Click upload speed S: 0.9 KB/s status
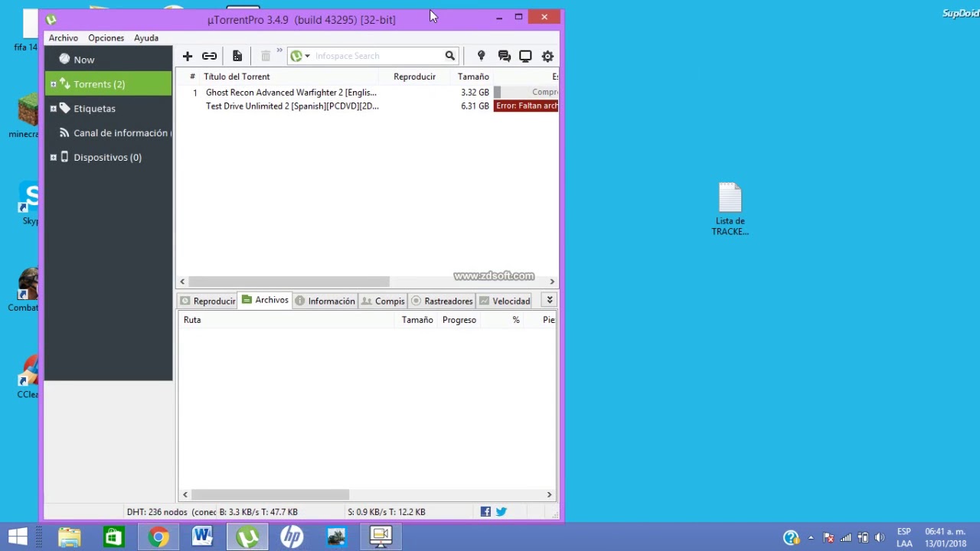Viewport: 980px width, 551px height. 386,512
